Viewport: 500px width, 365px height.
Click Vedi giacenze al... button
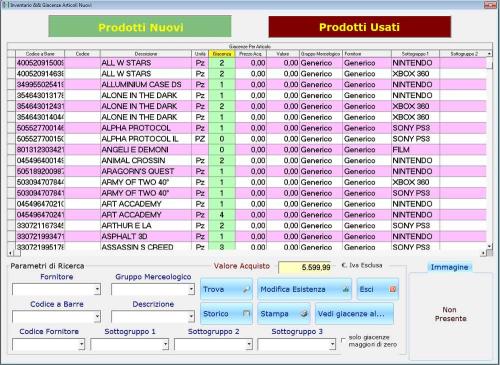coord(354,314)
